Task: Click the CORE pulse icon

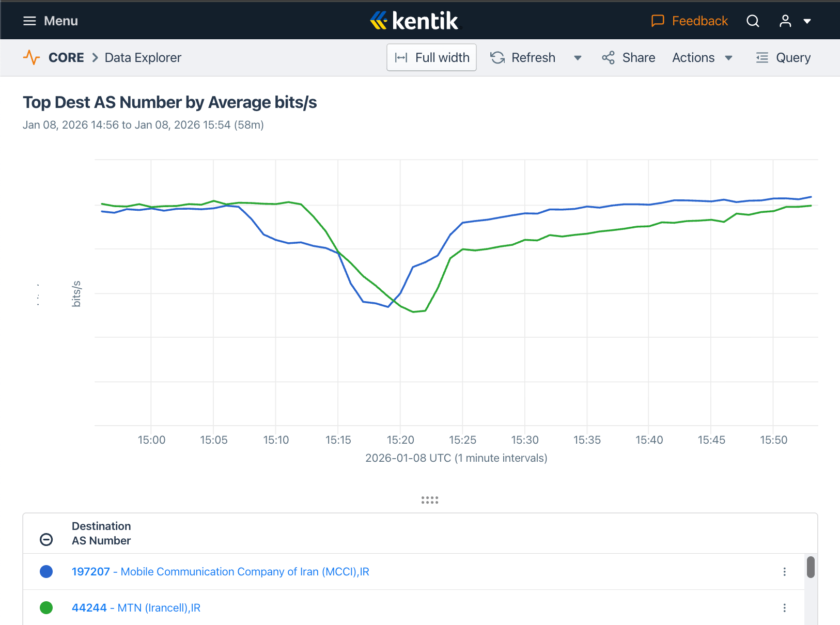Action: coord(32,57)
